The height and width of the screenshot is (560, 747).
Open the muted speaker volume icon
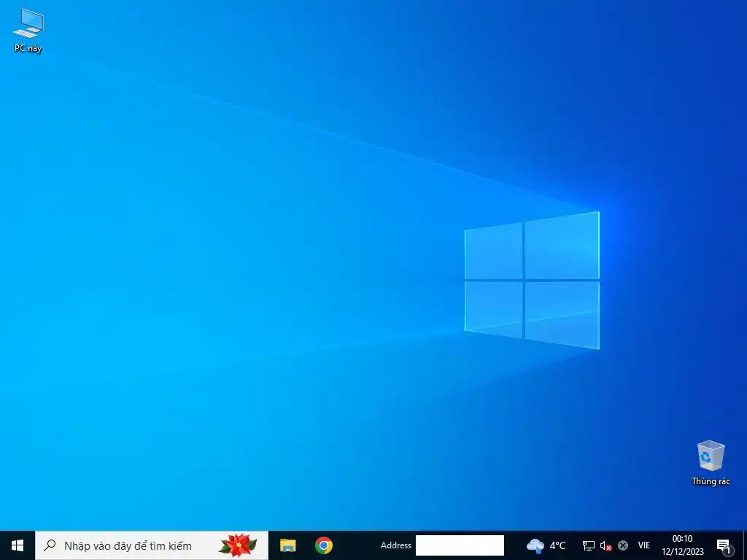pyautogui.click(x=605, y=545)
